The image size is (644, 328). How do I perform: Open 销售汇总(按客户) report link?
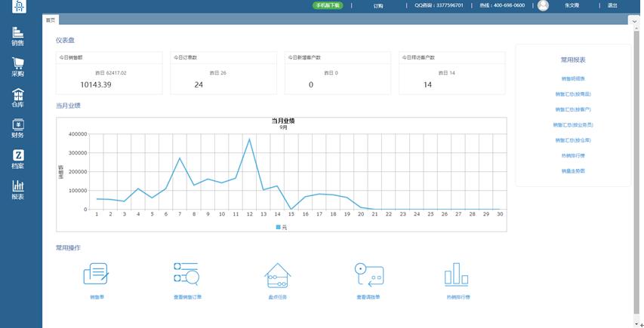573,109
